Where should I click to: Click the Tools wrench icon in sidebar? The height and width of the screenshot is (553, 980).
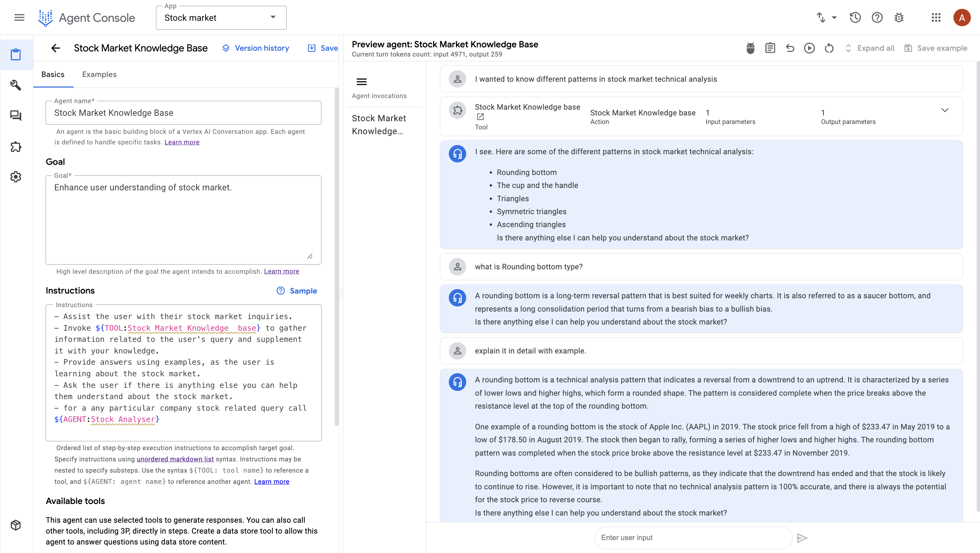point(16,85)
